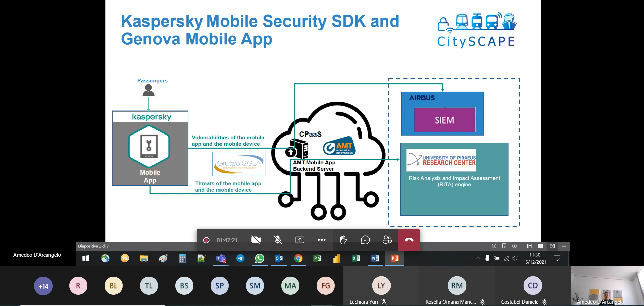Click the red recording indicator dot
Viewport: 644px width, 306px height.
point(206,240)
